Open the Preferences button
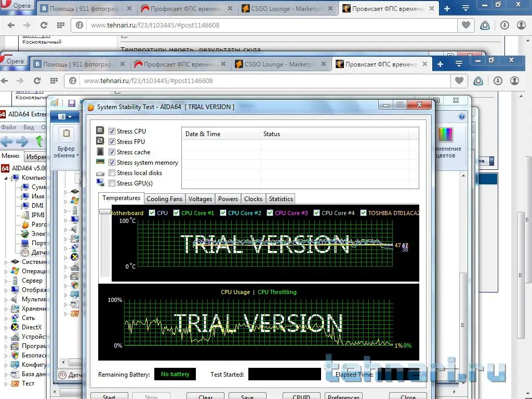The height and width of the screenshot is (399, 532). (x=343, y=396)
